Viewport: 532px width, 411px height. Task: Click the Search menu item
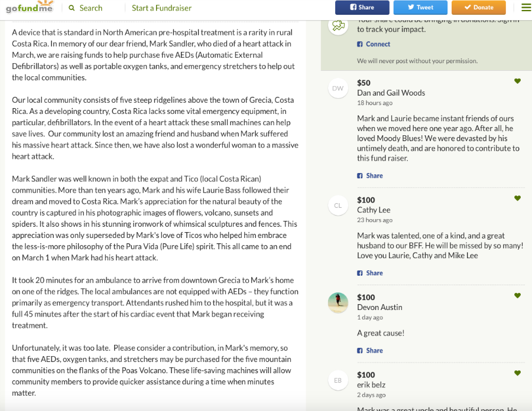(86, 8)
